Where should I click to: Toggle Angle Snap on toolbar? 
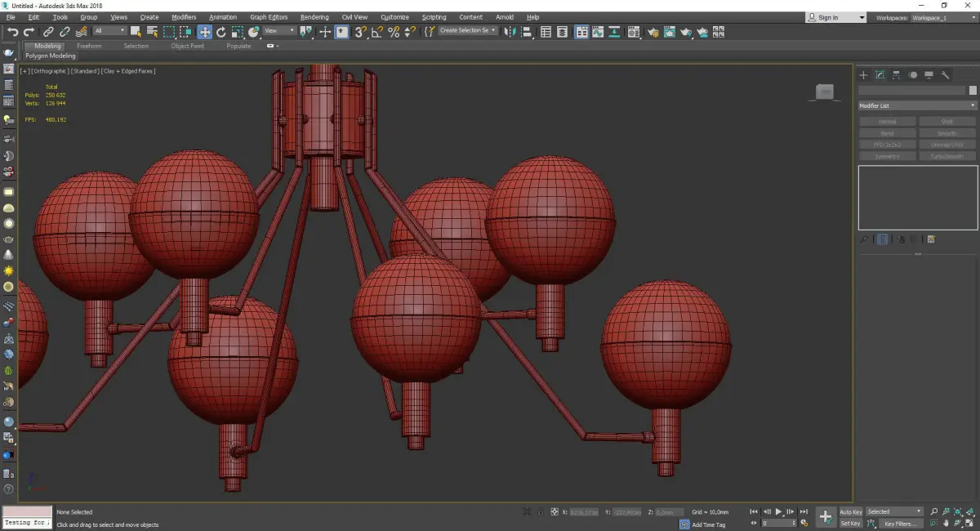(x=377, y=32)
